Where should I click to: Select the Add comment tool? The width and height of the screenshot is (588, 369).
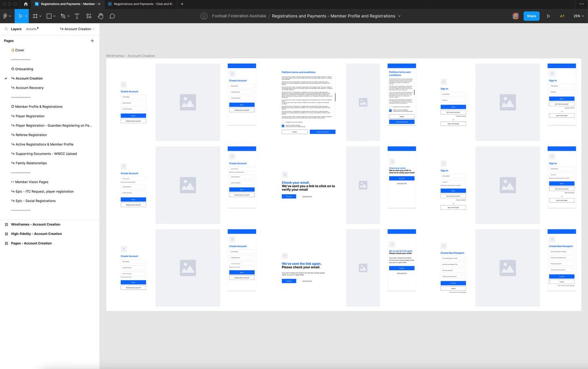click(112, 16)
